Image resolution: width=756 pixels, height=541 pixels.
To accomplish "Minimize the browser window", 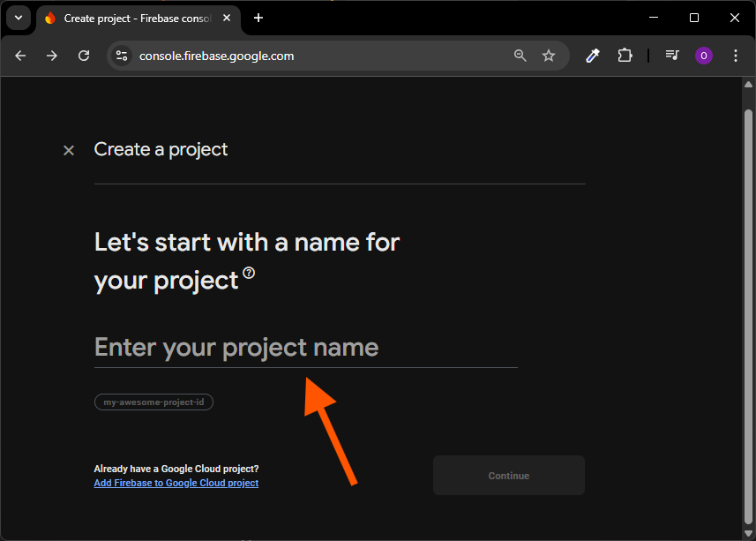I will tap(654, 18).
